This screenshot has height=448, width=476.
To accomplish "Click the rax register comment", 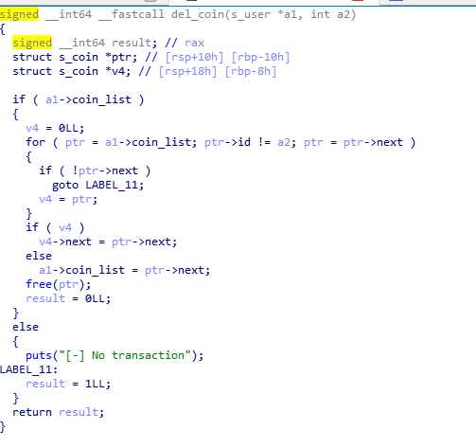I will click(195, 43).
